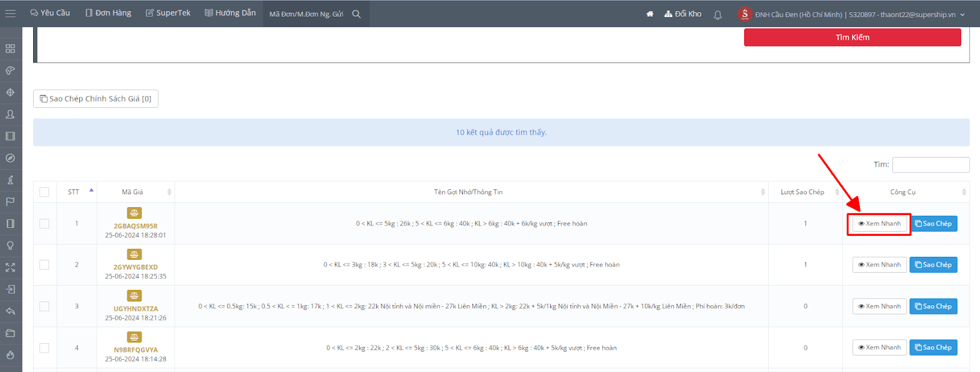The height and width of the screenshot is (372, 980).
Task: Click the scale icon above UGYHNDXTZA
Action: pyautogui.click(x=134, y=295)
